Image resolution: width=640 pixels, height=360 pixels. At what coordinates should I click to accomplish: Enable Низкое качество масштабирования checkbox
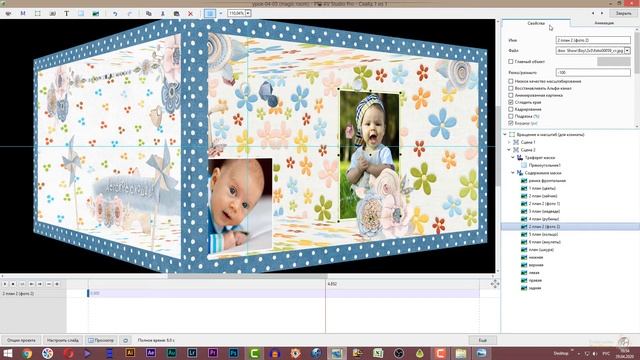(x=511, y=81)
